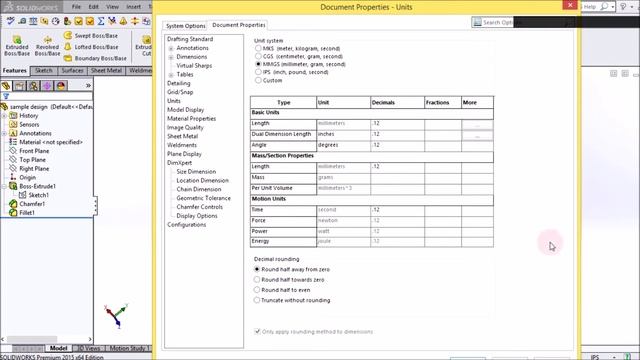Expand the Annotations node in options list
This screenshot has height=360, width=640.
[171, 48]
